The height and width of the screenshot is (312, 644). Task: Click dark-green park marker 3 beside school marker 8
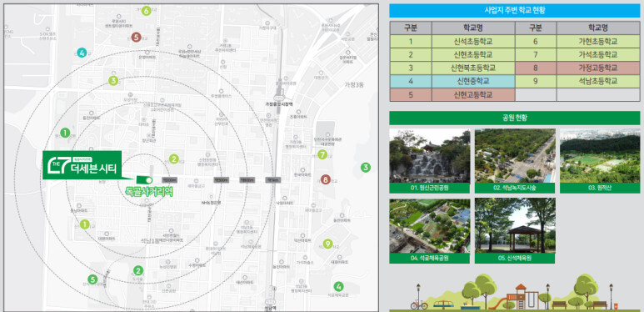click(x=366, y=168)
